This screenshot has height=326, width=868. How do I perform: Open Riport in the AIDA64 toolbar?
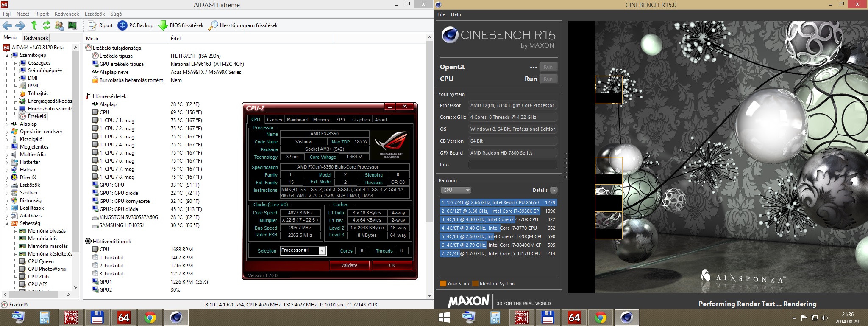(x=101, y=25)
